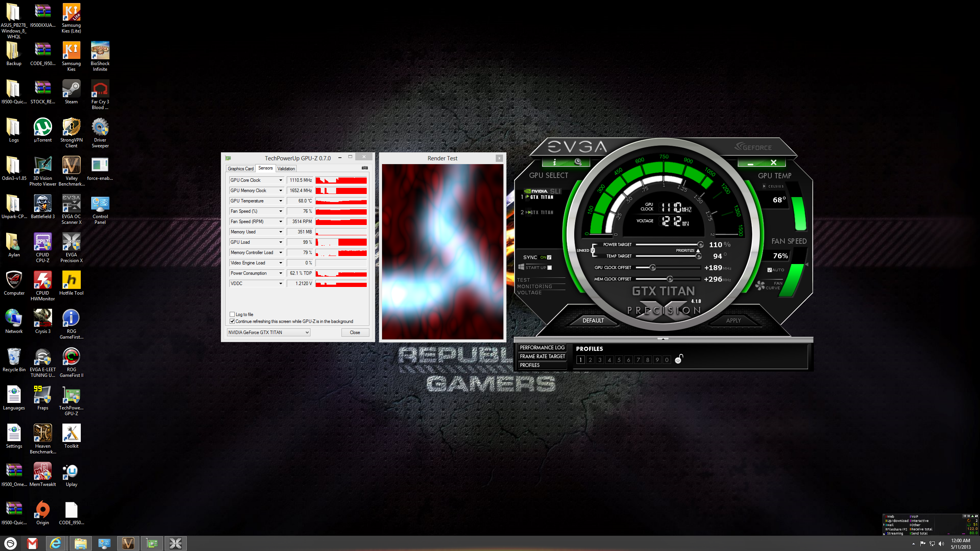
Task: Enable the START UP checkbox
Action: point(550,267)
